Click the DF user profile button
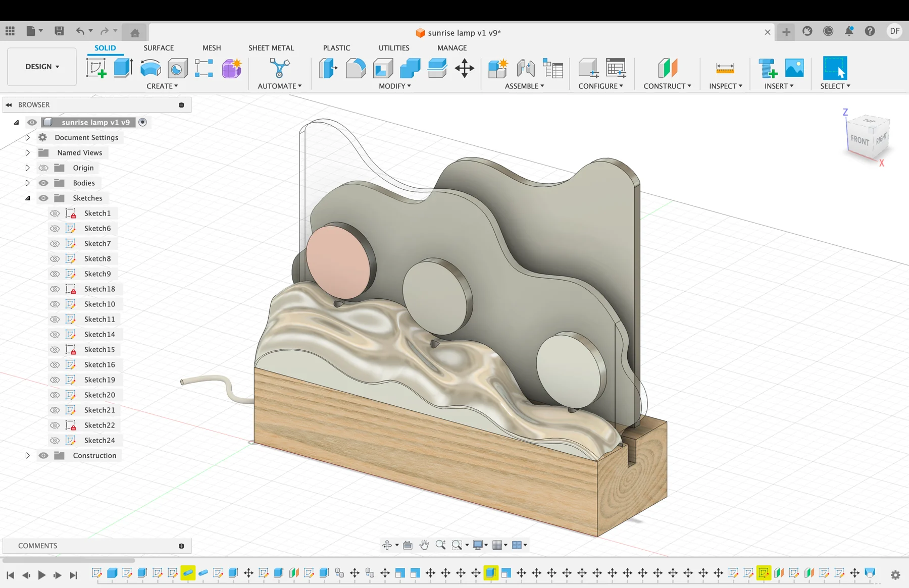Viewport: 909px width, 588px height. 894,31
